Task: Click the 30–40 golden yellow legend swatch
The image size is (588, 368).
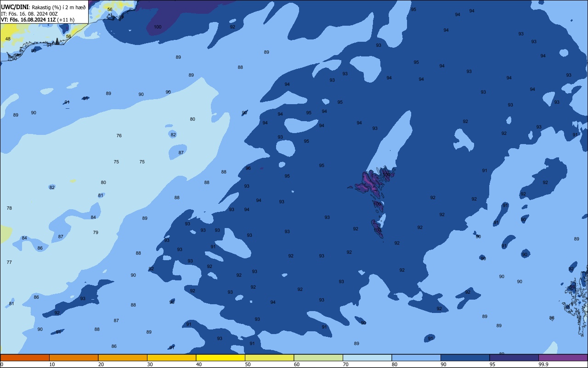Action: [171, 357]
